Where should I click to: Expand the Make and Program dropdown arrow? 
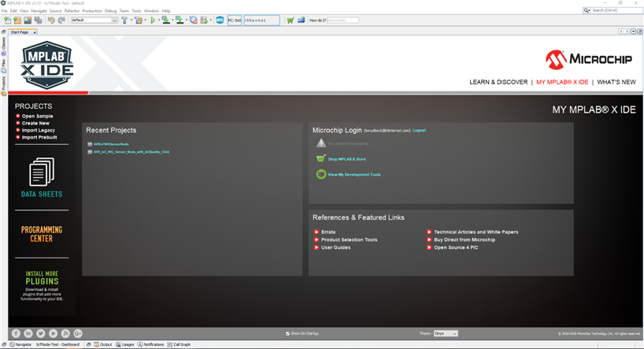point(172,20)
